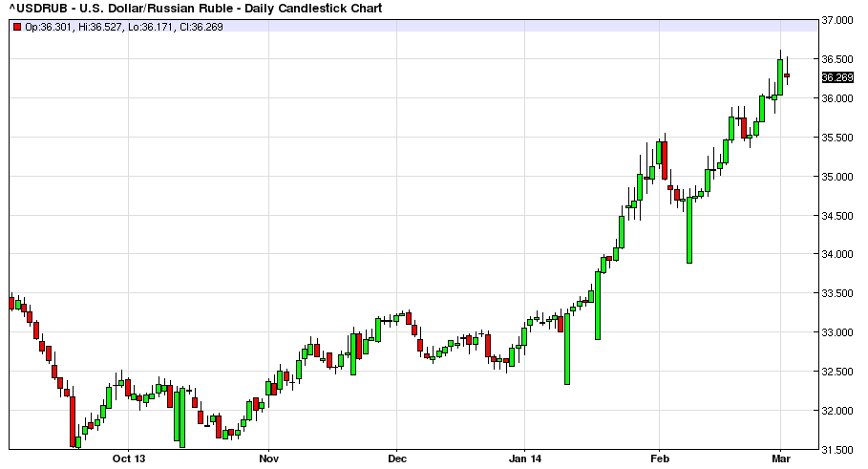Select the 33.500 price level label
This screenshot has height=469, width=868.
(x=837, y=293)
